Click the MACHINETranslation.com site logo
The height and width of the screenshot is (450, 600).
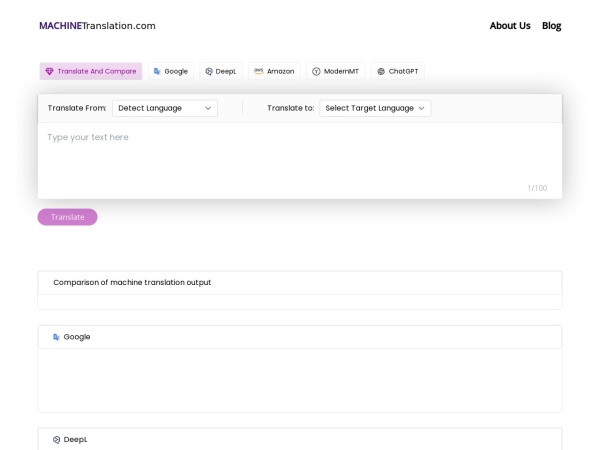click(x=97, y=25)
